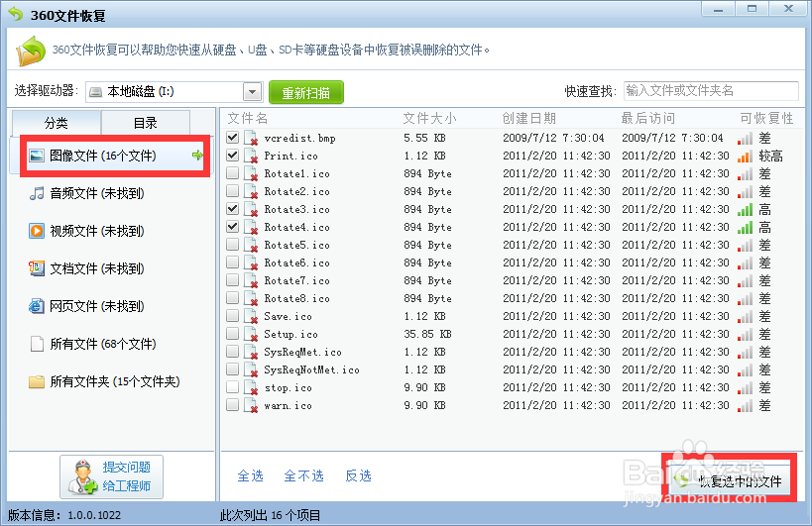
Task: Sort by 可恢复性 column header
Action: (x=766, y=119)
